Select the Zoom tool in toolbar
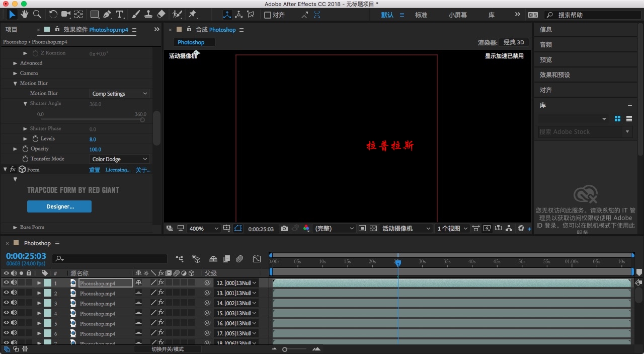Viewport: 644px width, 354px height. pos(37,15)
